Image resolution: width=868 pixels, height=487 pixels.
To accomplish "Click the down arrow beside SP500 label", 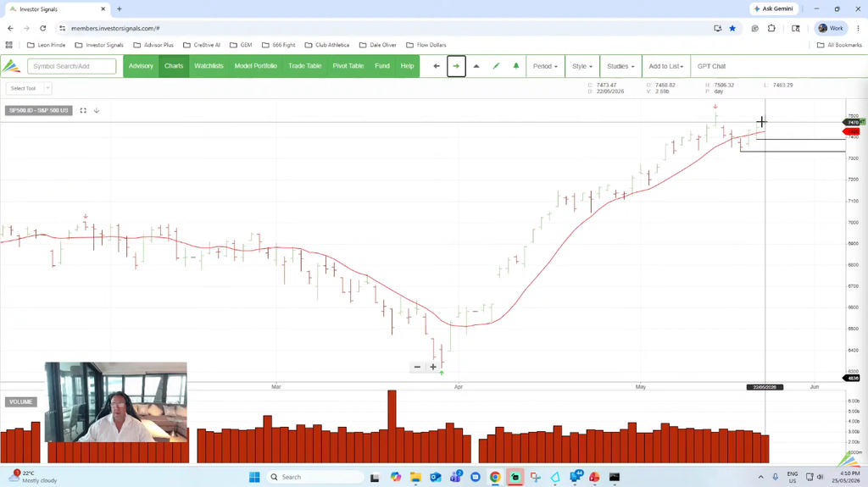I will click(97, 111).
